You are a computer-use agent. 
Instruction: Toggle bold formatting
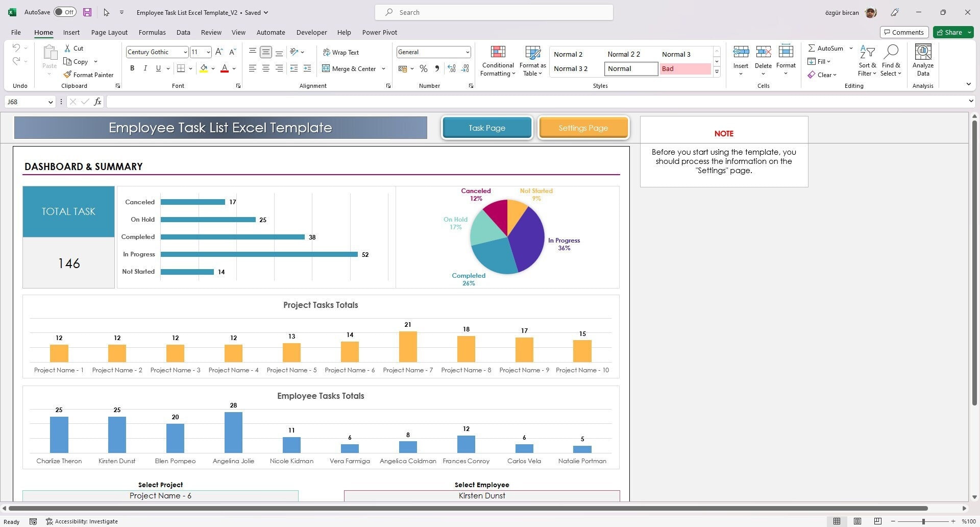(x=132, y=68)
